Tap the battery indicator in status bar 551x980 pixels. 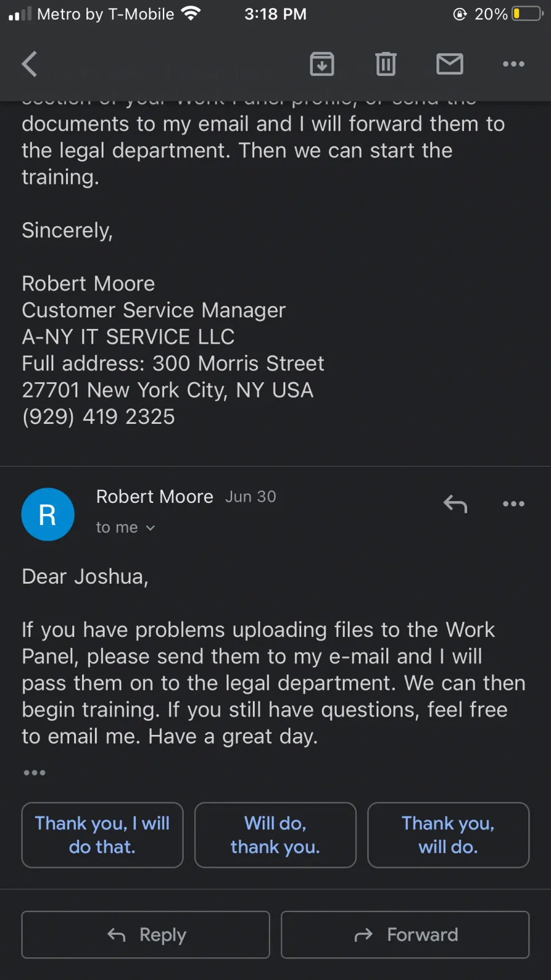(528, 13)
